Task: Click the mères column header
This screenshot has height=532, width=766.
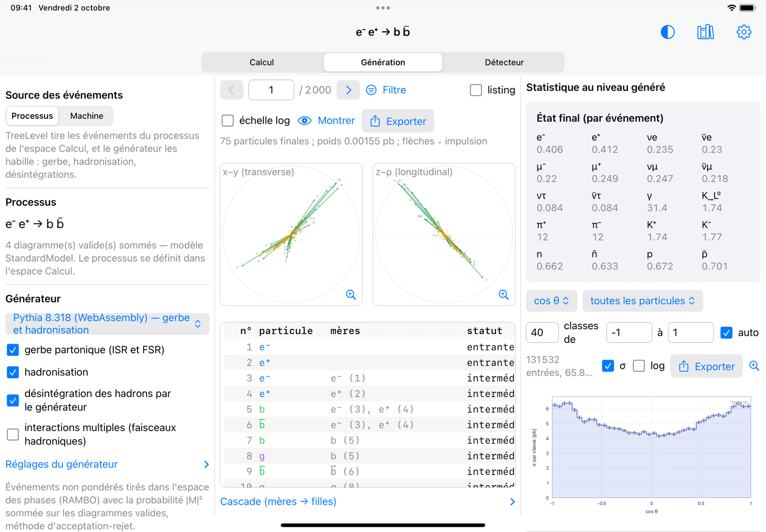Action: [x=345, y=331]
